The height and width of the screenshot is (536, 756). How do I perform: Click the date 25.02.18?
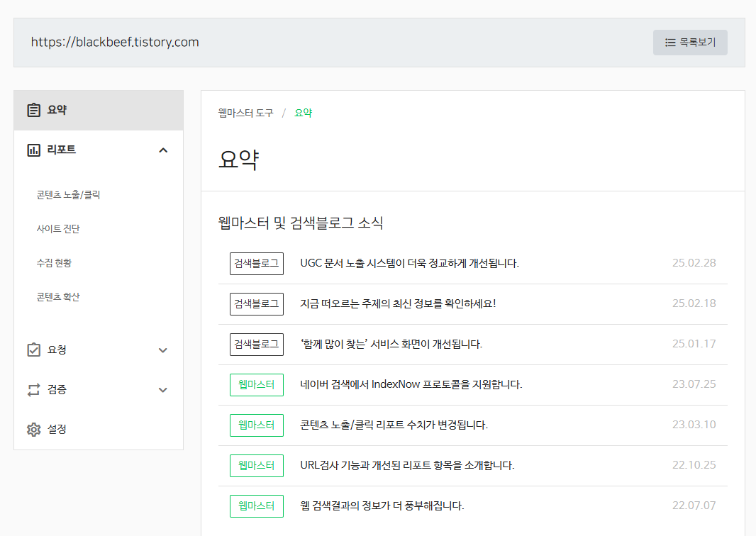click(x=694, y=303)
